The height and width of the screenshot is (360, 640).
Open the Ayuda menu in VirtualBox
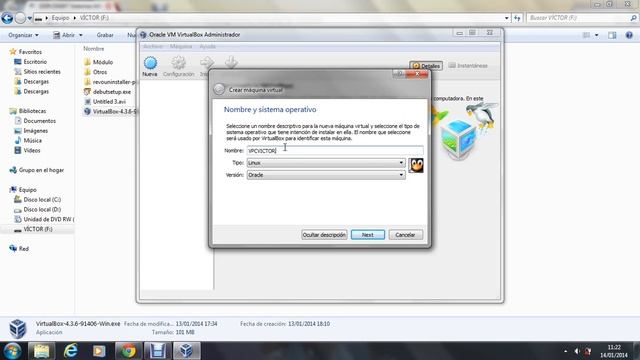pyautogui.click(x=207, y=47)
